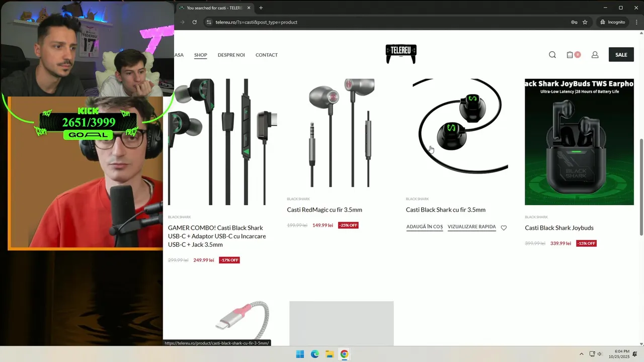View site information icon in address bar

click(209, 22)
